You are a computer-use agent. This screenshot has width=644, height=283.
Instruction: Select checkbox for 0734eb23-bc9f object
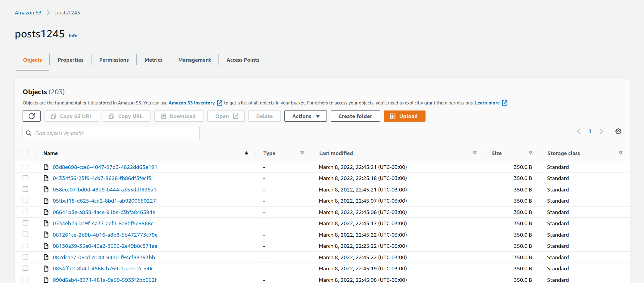click(25, 223)
